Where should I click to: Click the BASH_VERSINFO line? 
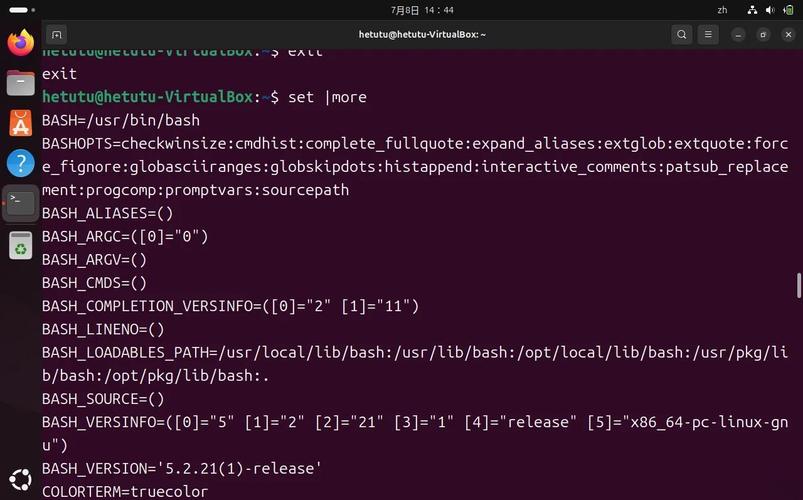(415, 434)
